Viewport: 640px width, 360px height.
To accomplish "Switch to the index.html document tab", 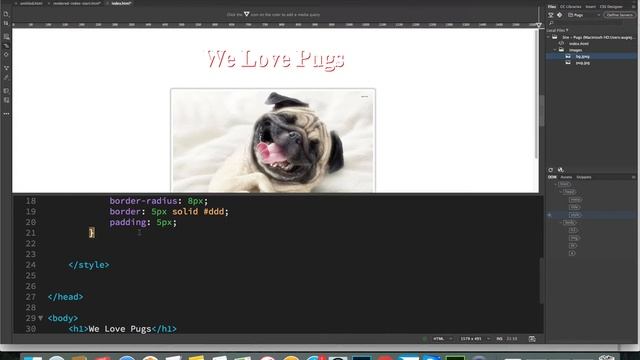I will coord(121,3).
